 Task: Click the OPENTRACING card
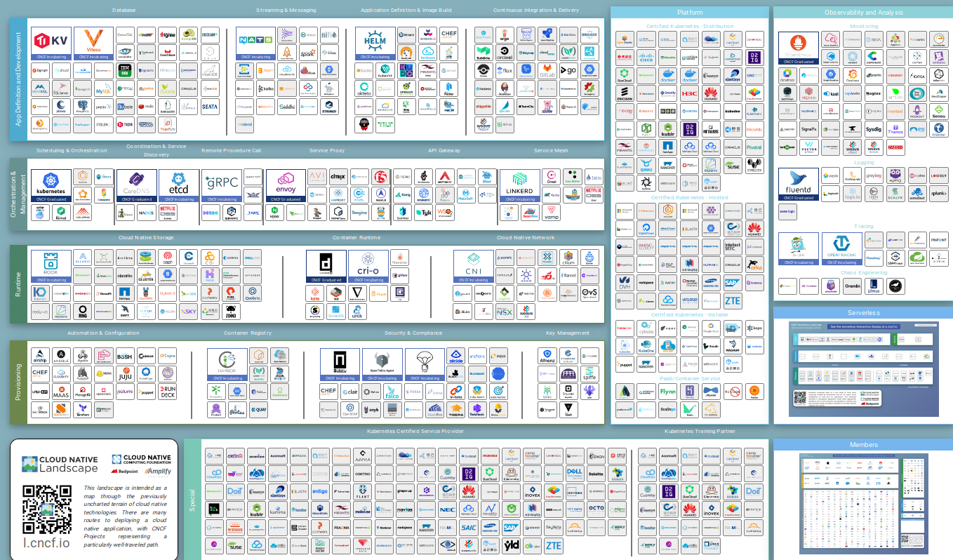click(841, 249)
